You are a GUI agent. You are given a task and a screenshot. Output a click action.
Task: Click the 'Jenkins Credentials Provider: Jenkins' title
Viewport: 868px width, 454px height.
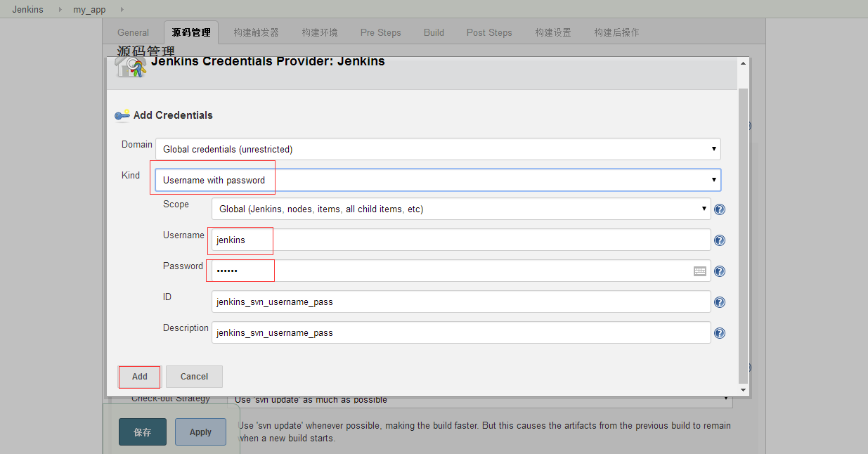click(x=268, y=61)
